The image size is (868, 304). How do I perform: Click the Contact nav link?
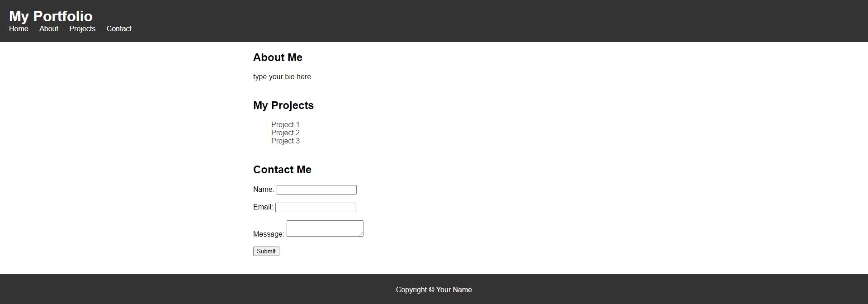click(119, 28)
